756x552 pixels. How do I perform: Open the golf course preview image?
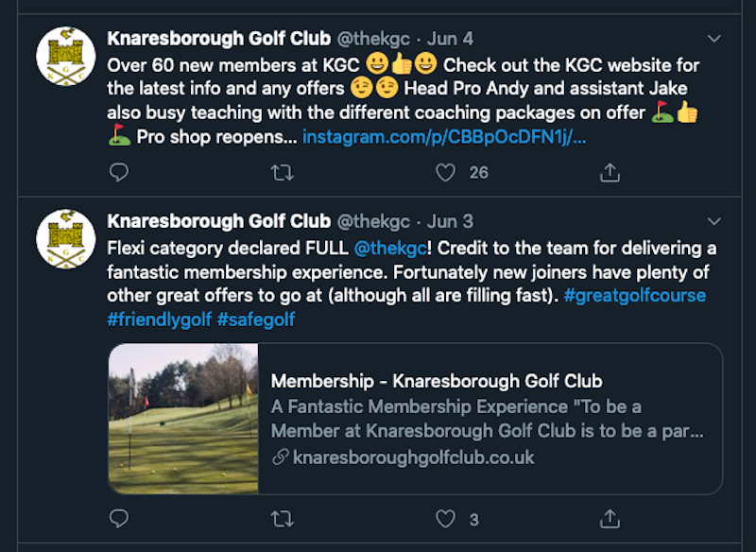183,419
